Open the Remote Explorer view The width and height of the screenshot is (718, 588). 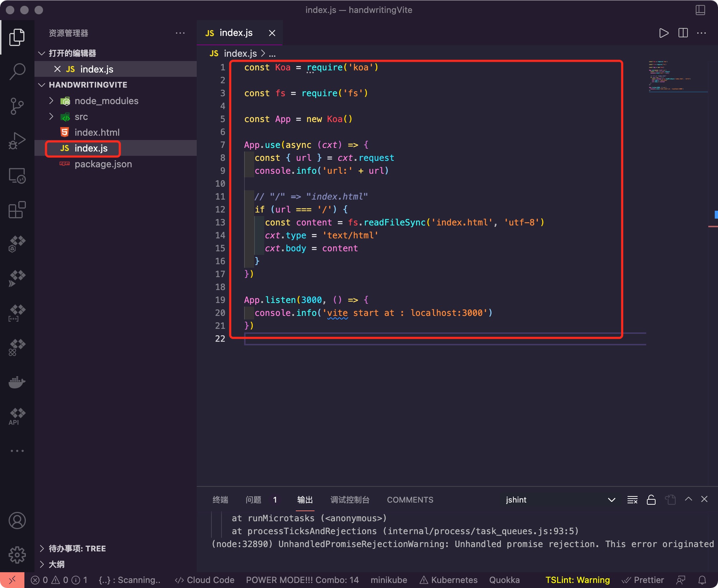[x=17, y=176]
